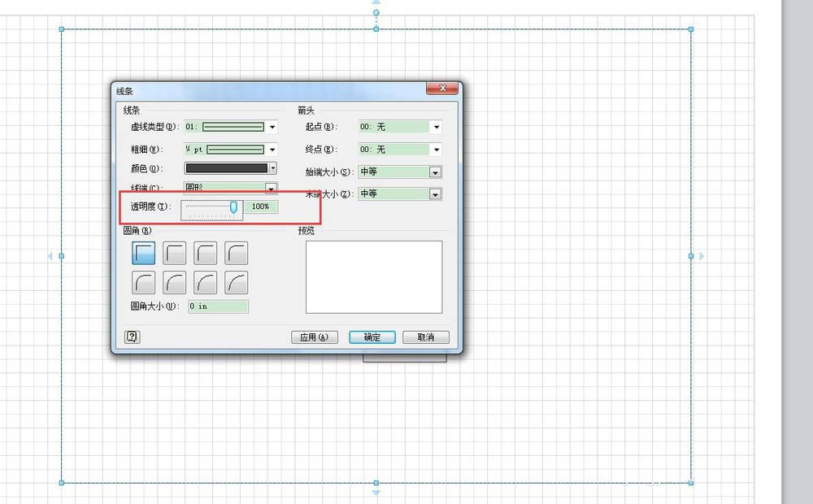813x504 pixels.
Task: Select the medium rounded corner style icon
Action: [205, 253]
